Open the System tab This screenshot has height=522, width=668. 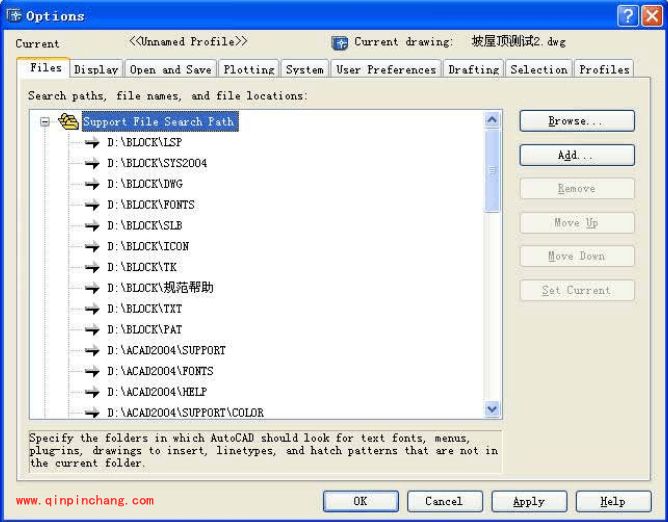tap(305, 69)
